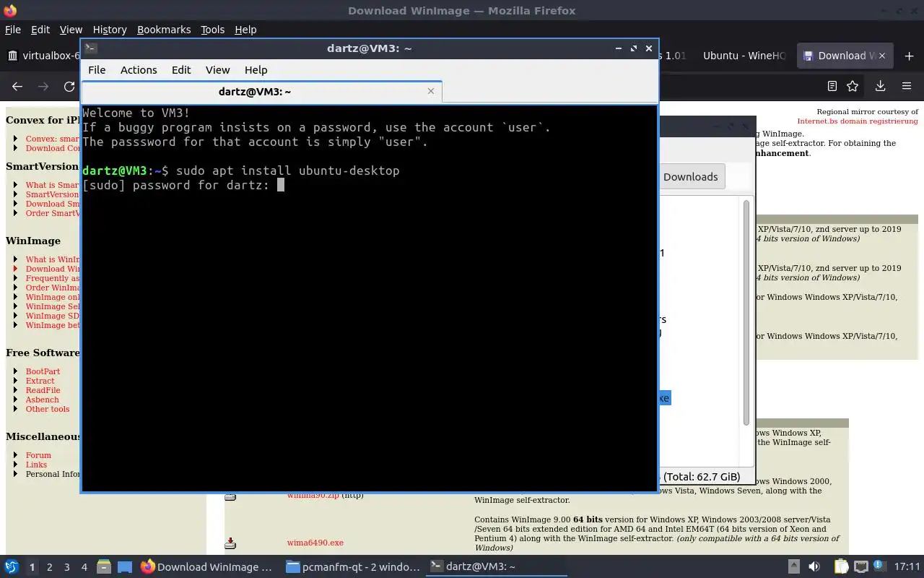Viewport: 924px width, 578px height.
Task: Open the LXQt application menu
Action: point(12,567)
